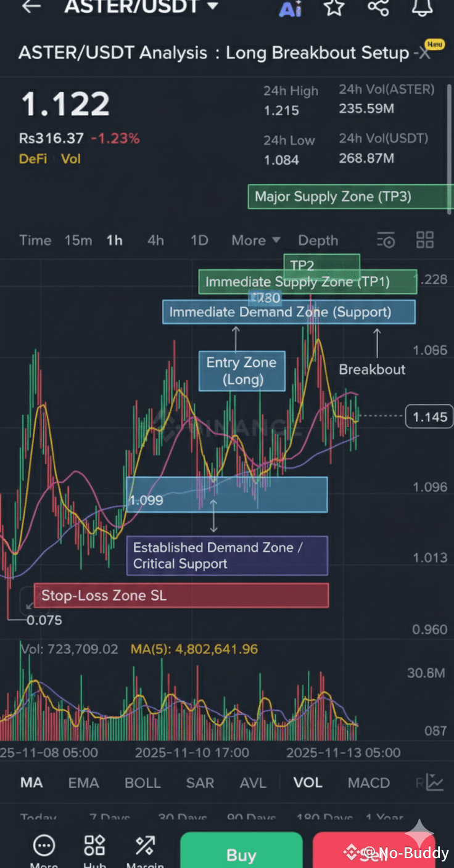
Task: Add pair to favorites with star icon
Action: tap(334, 7)
